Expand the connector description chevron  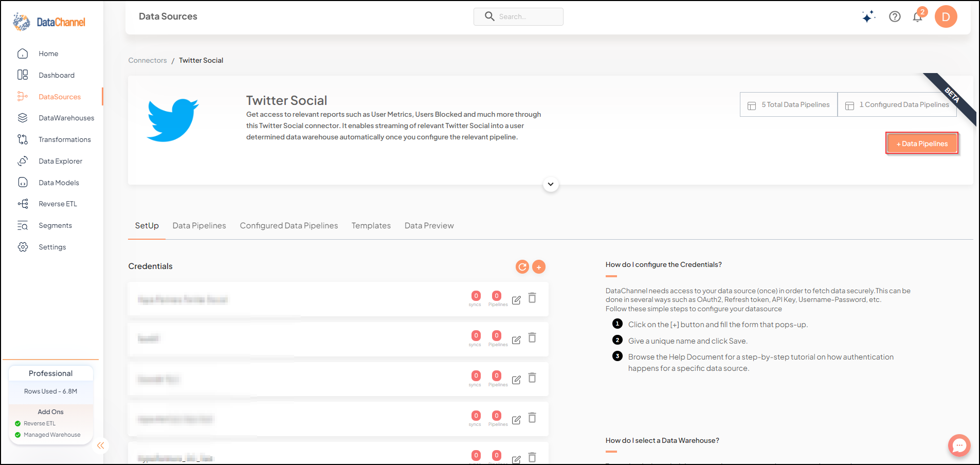[551, 184]
